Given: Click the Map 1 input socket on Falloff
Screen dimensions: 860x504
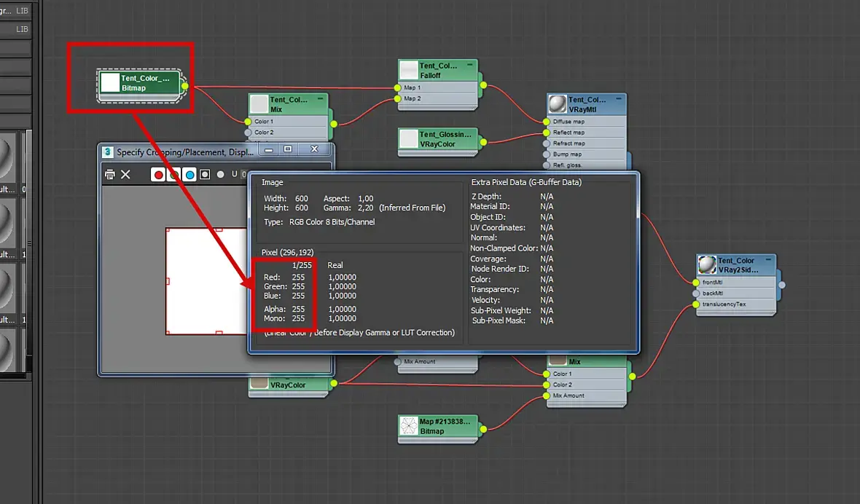Looking at the screenshot, I should tap(398, 87).
